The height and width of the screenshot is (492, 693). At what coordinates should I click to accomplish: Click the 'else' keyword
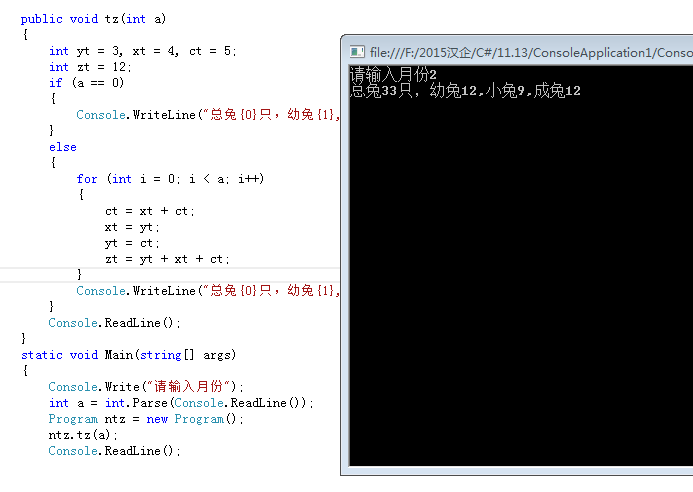(63, 147)
